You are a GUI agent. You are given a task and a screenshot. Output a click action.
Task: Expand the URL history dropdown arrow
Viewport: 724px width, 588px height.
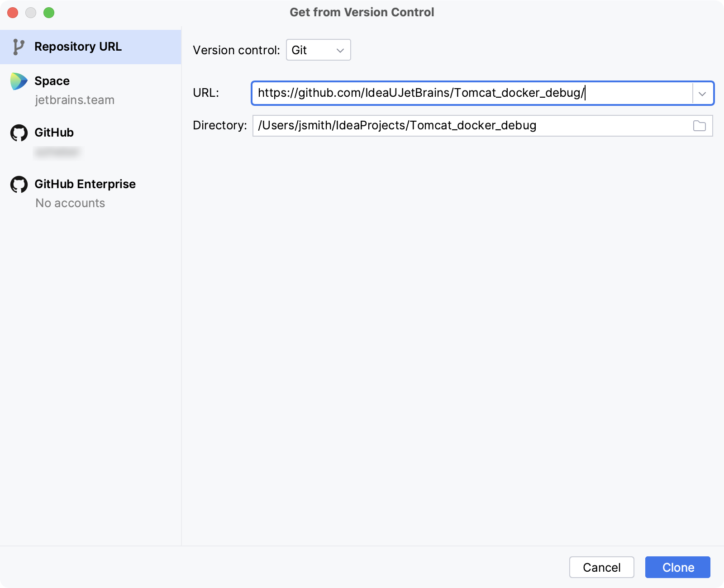point(702,94)
